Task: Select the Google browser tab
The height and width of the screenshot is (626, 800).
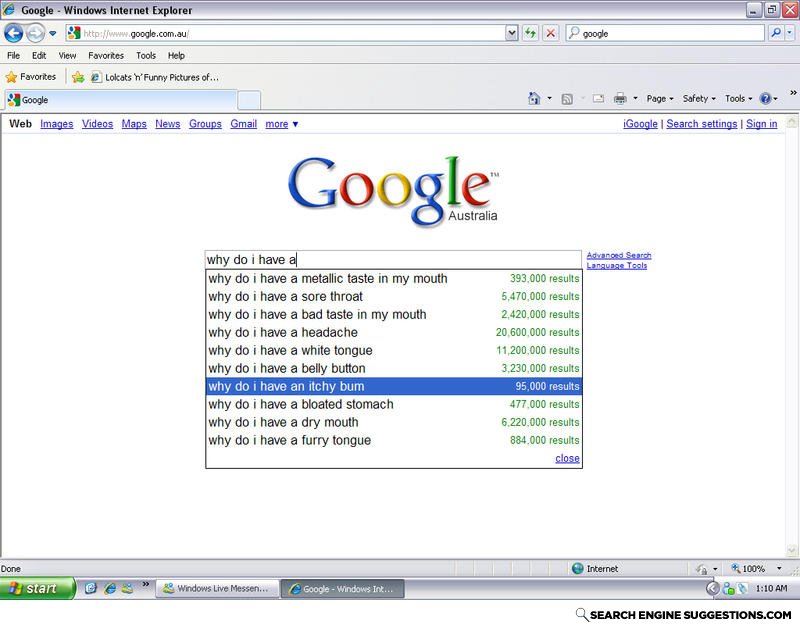Action: pyautogui.click(x=121, y=100)
